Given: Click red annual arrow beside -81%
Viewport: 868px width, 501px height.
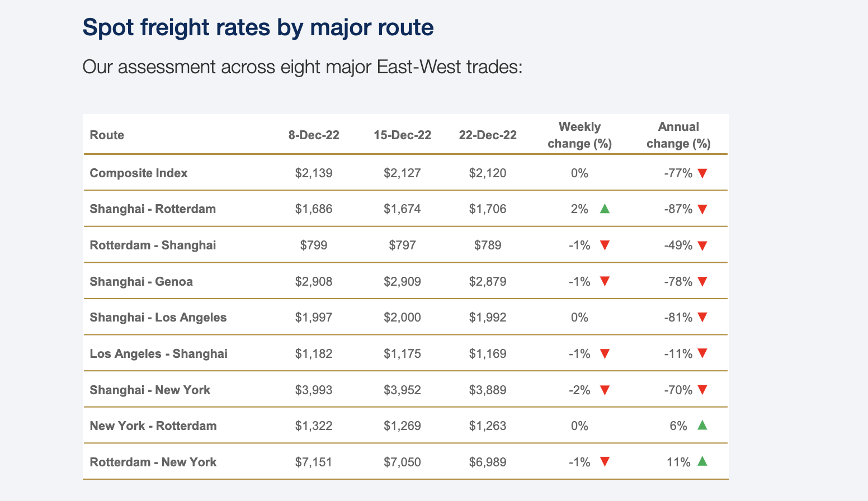Looking at the screenshot, I should pos(702,318).
